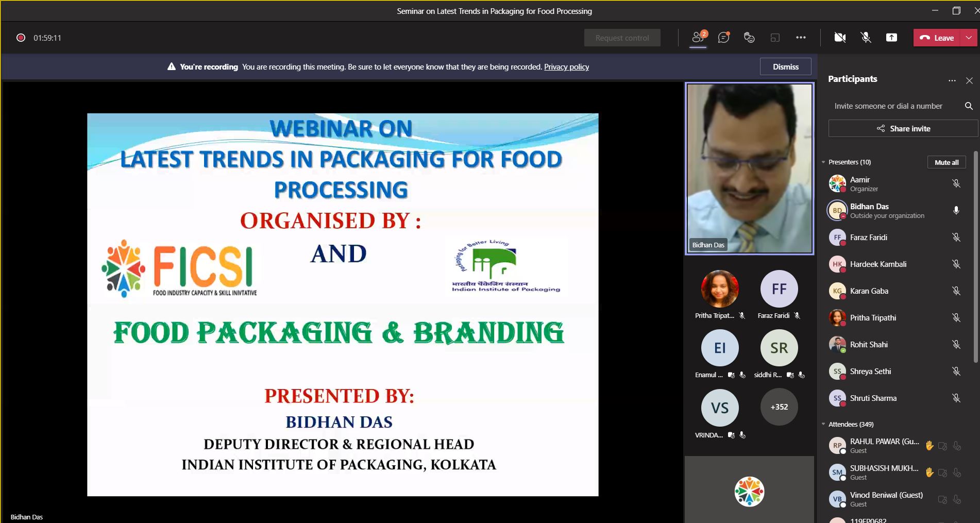Open the breakout rooms icon
Image resolution: width=980 pixels, height=523 pixels.
coord(775,38)
